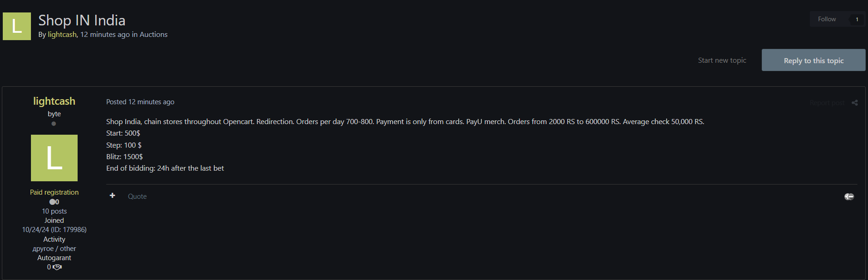The image size is (868, 280).
Task: Click the plus multiquote icon
Action: (x=112, y=196)
